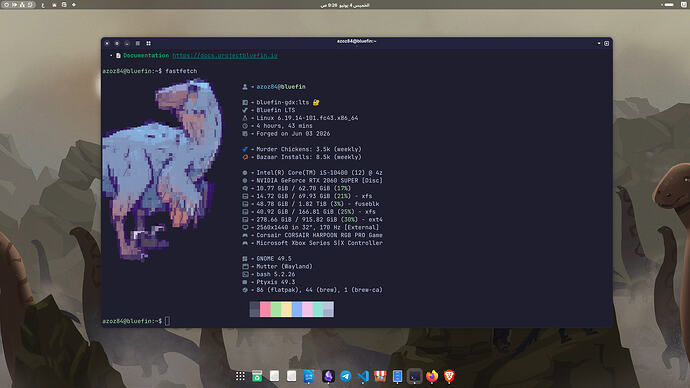Open the blue document app in dock
Viewport: 690px width, 388px height.
[309, 376]
